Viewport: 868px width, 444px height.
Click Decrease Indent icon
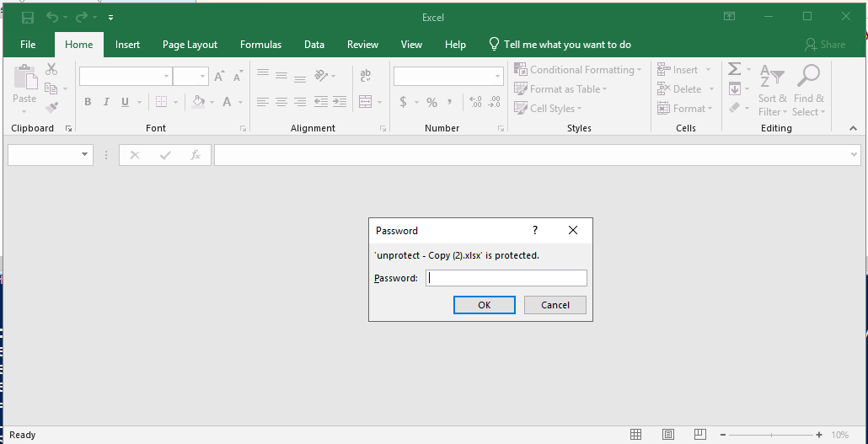320,102
